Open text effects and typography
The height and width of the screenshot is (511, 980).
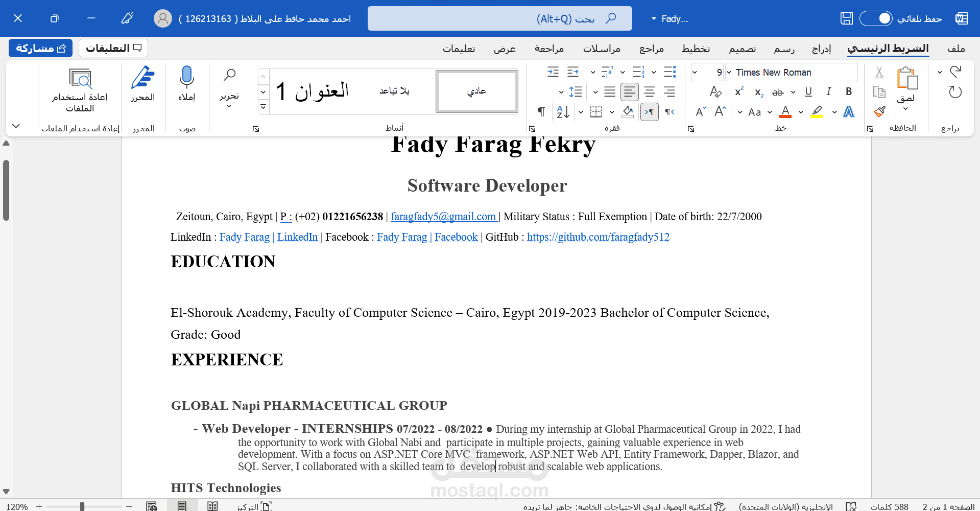click(x=849, y=111)
